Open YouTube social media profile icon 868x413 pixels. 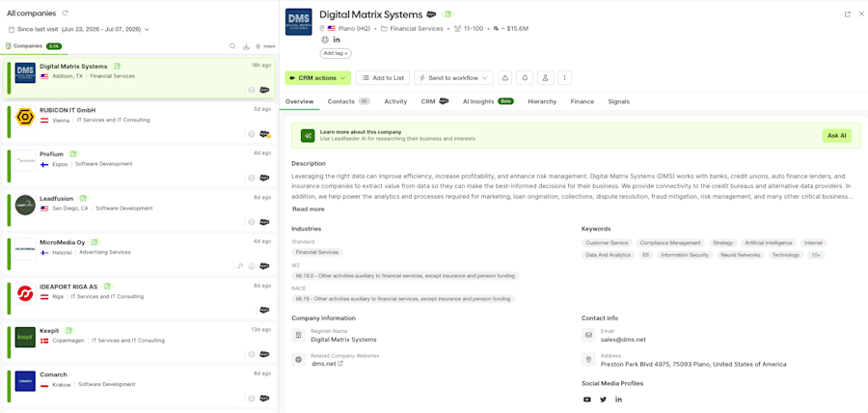click(x=586, y=399)
